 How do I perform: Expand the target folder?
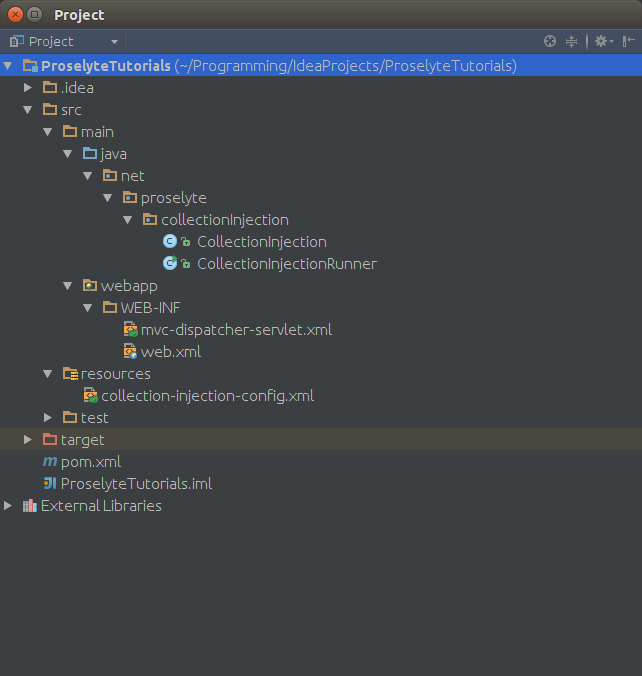[28, 440]
